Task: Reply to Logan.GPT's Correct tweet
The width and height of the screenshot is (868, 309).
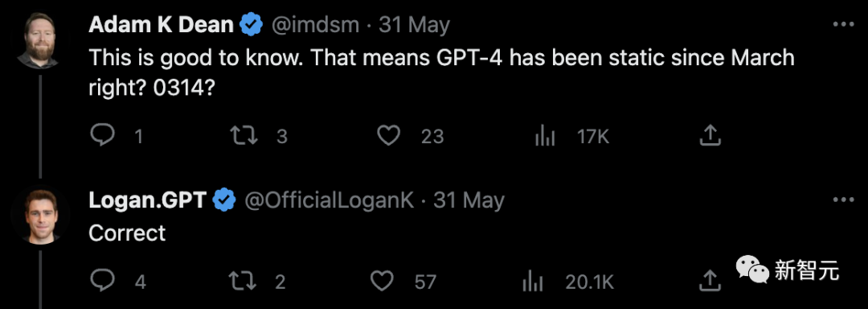Action: click(102, 282)
